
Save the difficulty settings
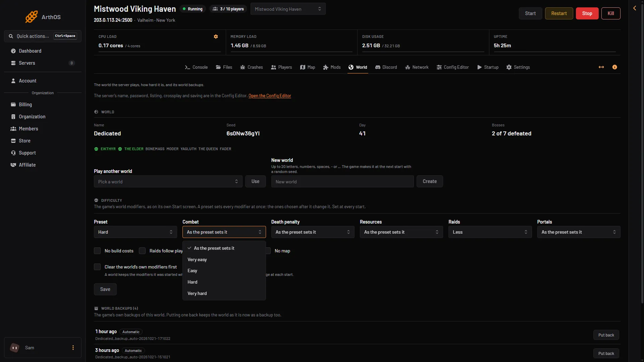(x=105, y=289)
